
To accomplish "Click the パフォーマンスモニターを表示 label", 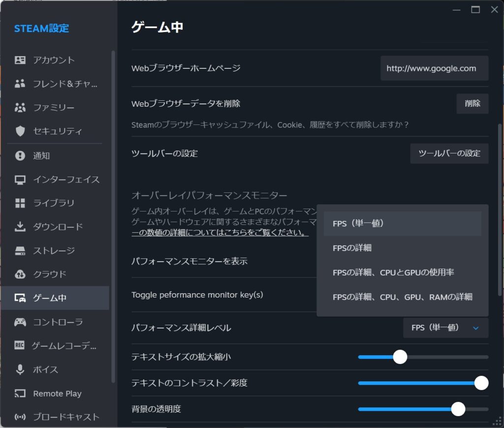I will (x=189, y=261).
